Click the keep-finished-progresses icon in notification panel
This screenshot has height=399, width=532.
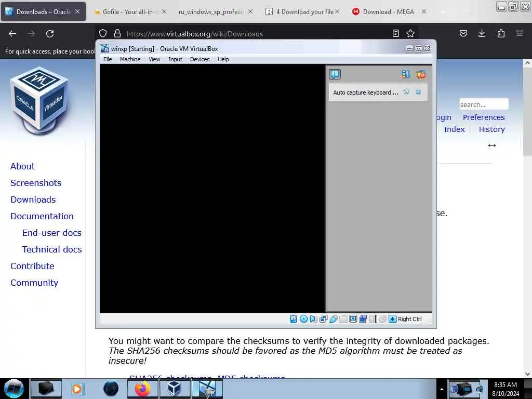click(406, 74)
